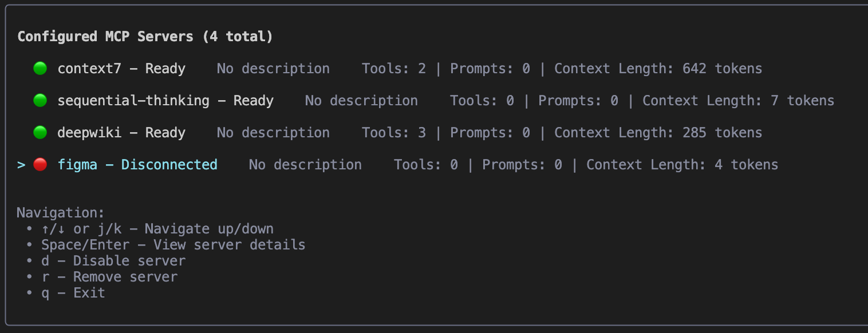Click the 'Space/Enter – View server details' hint

point(173,245)
